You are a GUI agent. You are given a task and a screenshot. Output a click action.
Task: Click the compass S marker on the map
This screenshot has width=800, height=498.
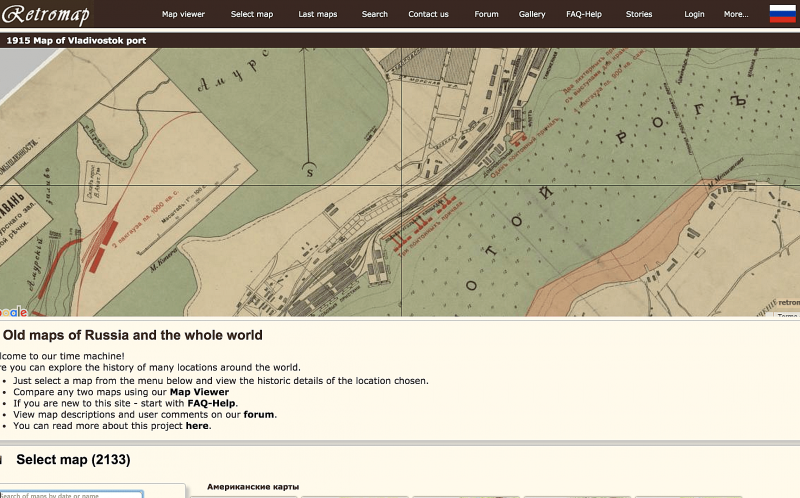309,170
